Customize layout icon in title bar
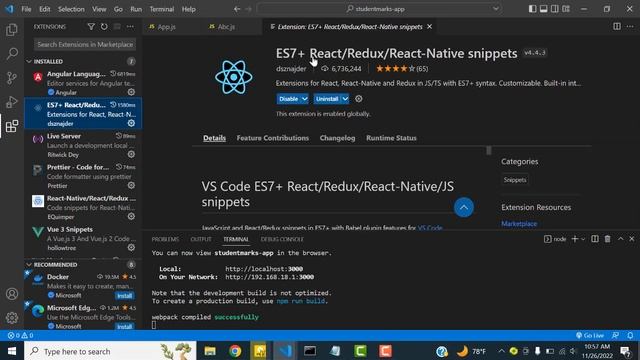Screen dimensions: 640x360 (x=566, y=9)
